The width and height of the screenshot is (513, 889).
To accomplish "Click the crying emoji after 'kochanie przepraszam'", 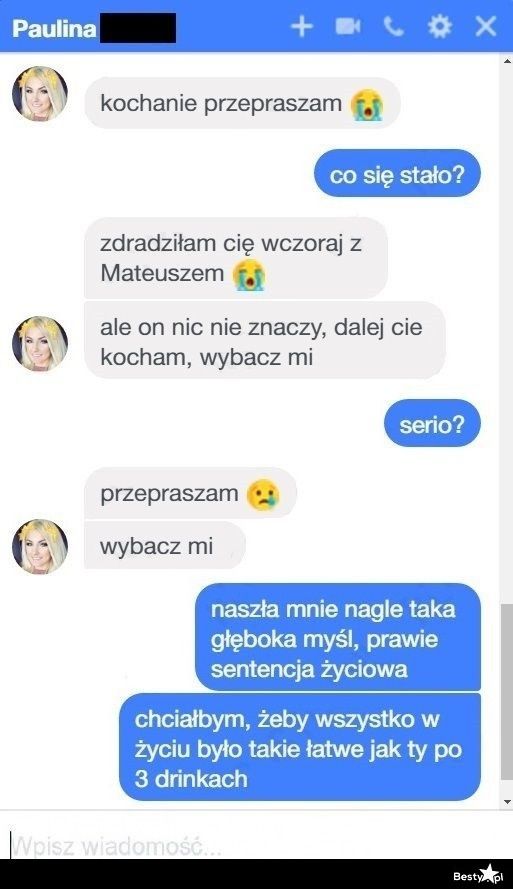I will tap(367, 105).
